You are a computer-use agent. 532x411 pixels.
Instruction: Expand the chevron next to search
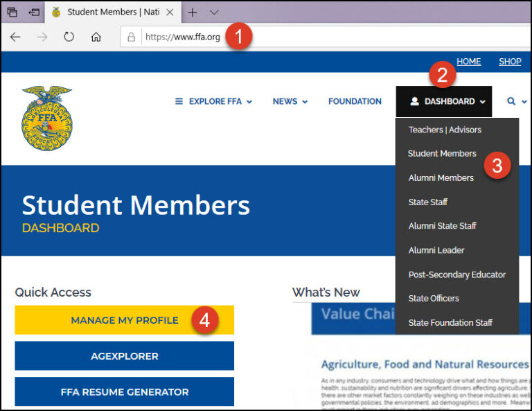click(x=524, y=101)
